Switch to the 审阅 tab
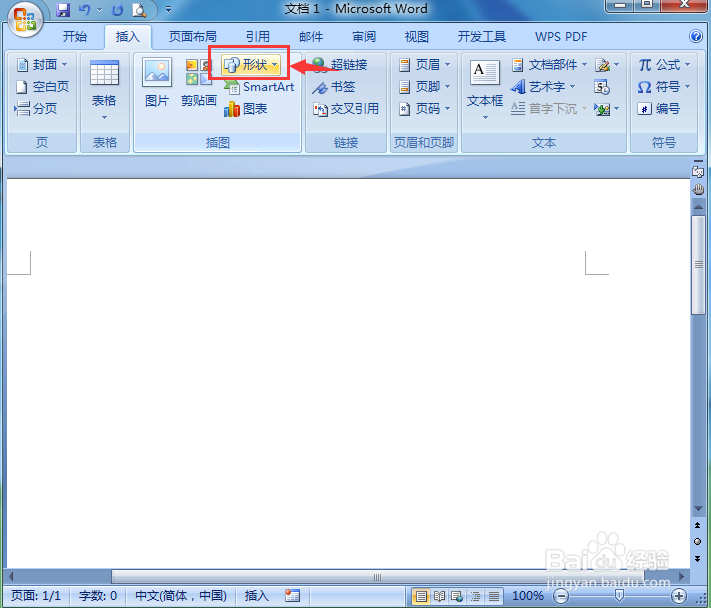 click(x=364, y=36)
